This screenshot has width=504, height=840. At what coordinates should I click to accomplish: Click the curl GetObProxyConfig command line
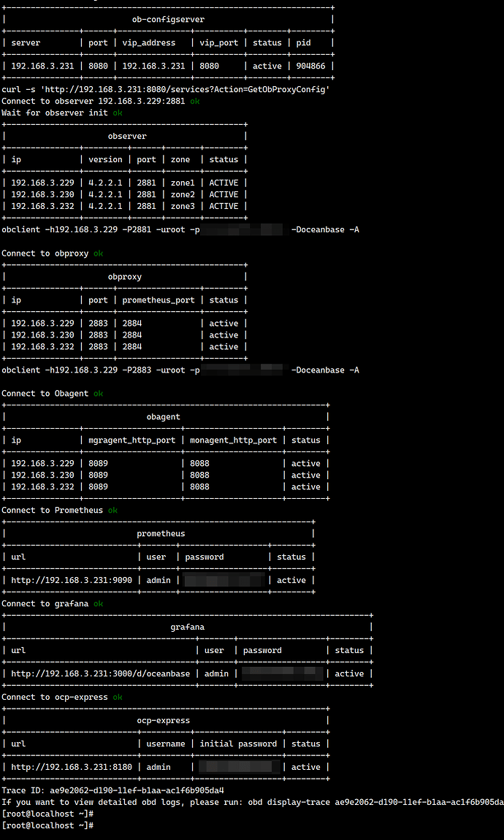click(166, 89)
